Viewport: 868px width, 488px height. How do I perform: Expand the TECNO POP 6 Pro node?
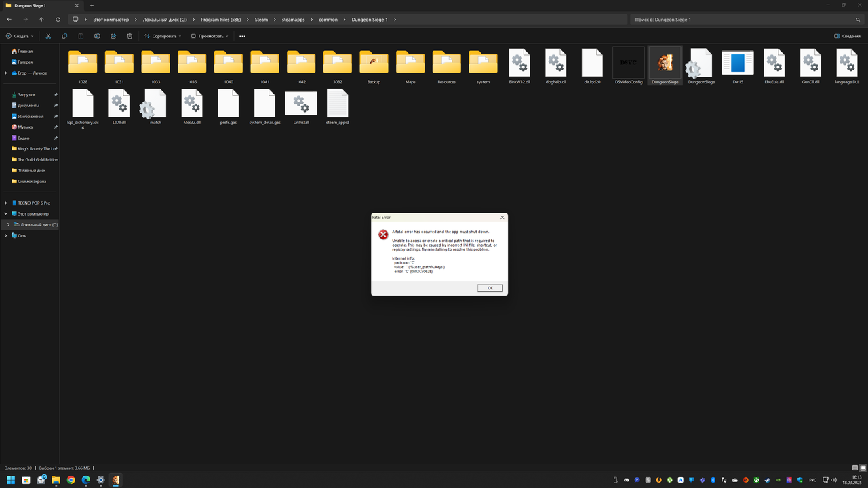[x=6, y=203]
